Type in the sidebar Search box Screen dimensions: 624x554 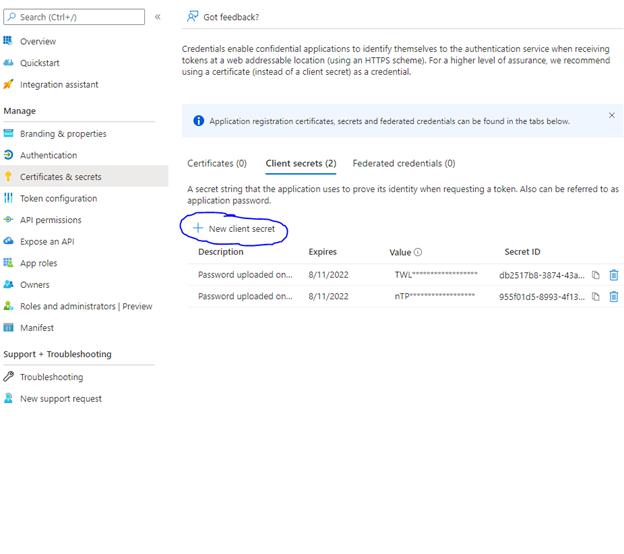point(78,17)
